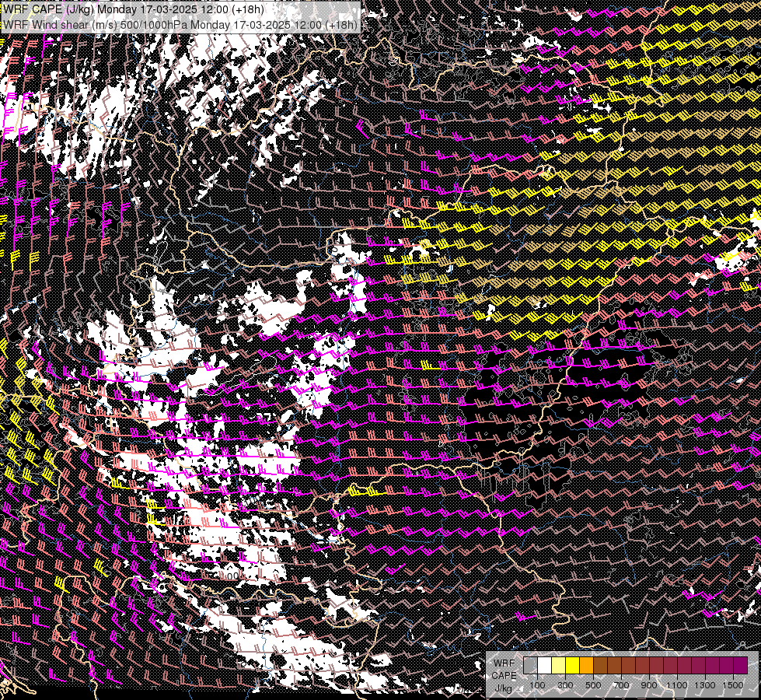Click the WRF Wind shear title line

(x=180, y=24)
